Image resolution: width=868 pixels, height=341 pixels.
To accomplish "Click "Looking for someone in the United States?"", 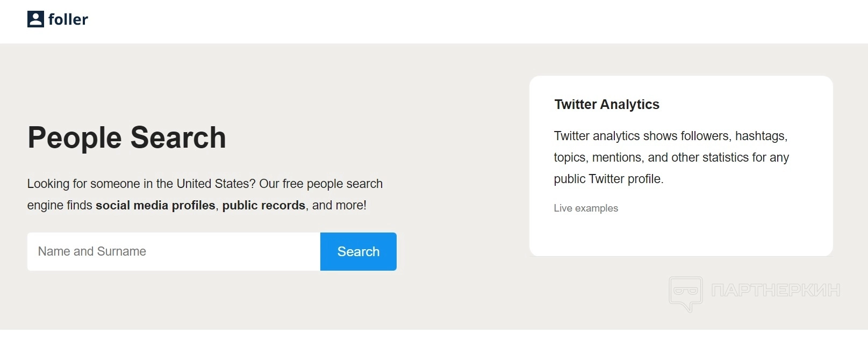I will 141,184.
